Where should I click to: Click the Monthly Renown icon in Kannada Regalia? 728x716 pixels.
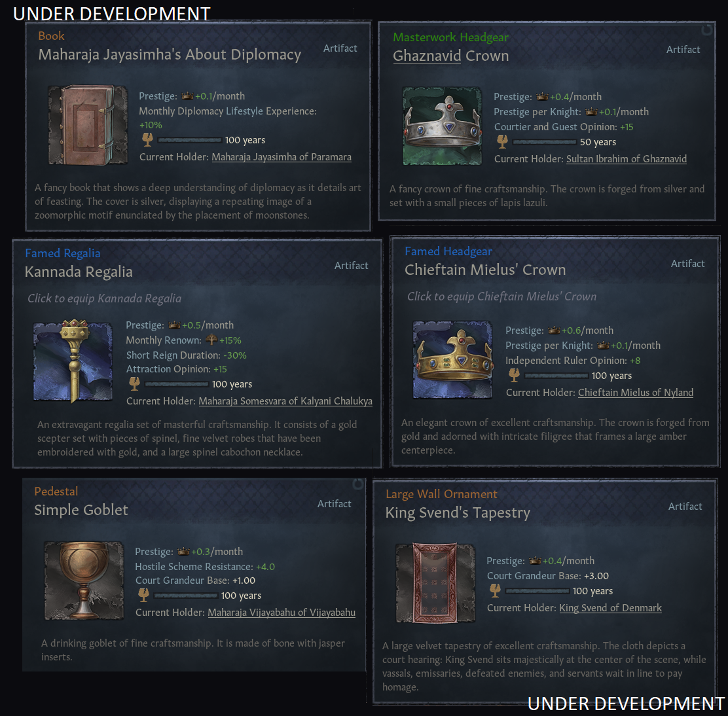(x=211, y=340)
